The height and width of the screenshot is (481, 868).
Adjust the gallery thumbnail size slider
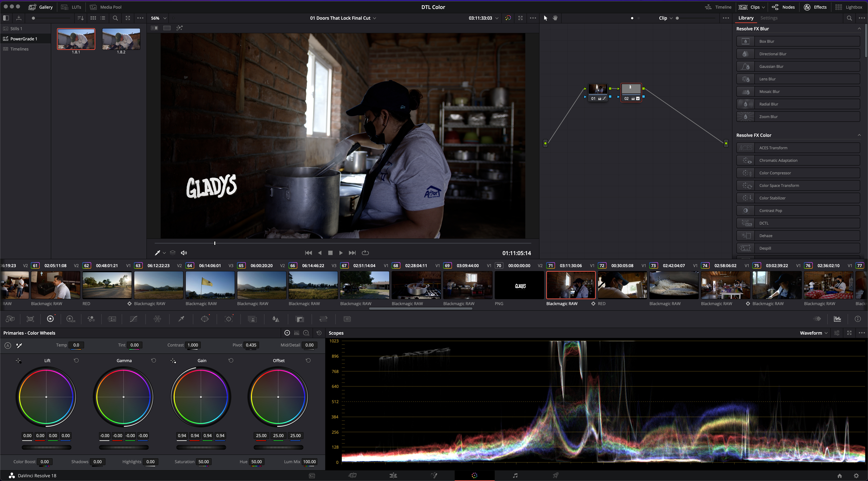pos(51,18)
